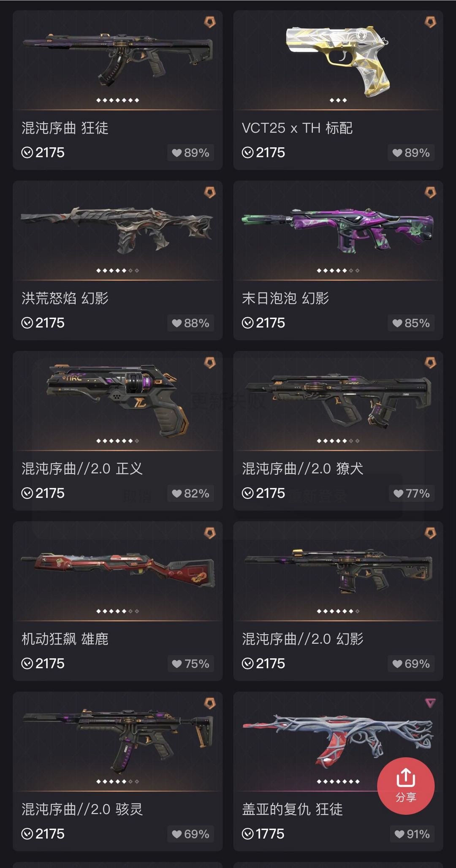Click the tier badge icon on 混沌序曲 狂徒 card
Screen dimensions: 456x868
pyautogui.click(x=210, y=22)
